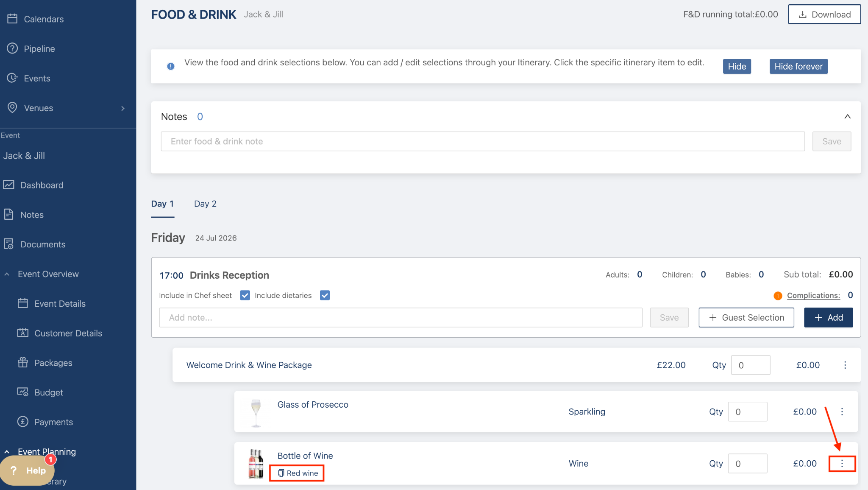
Task: Expand the Venues submenu arrow
Action: 123,108
